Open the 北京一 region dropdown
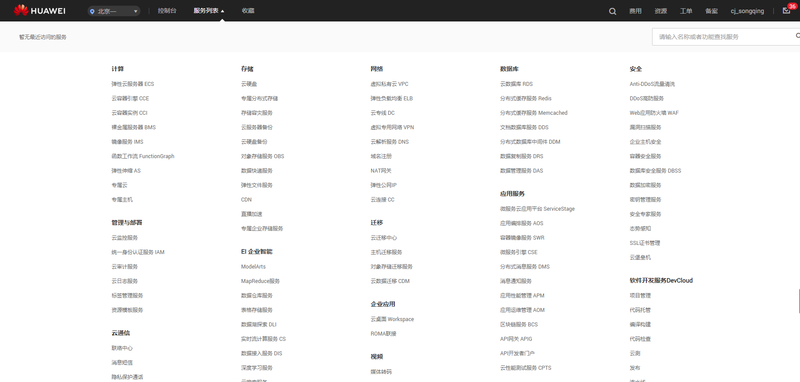The image size is (800, 382). pyautogui.click(x=114, y=11)
